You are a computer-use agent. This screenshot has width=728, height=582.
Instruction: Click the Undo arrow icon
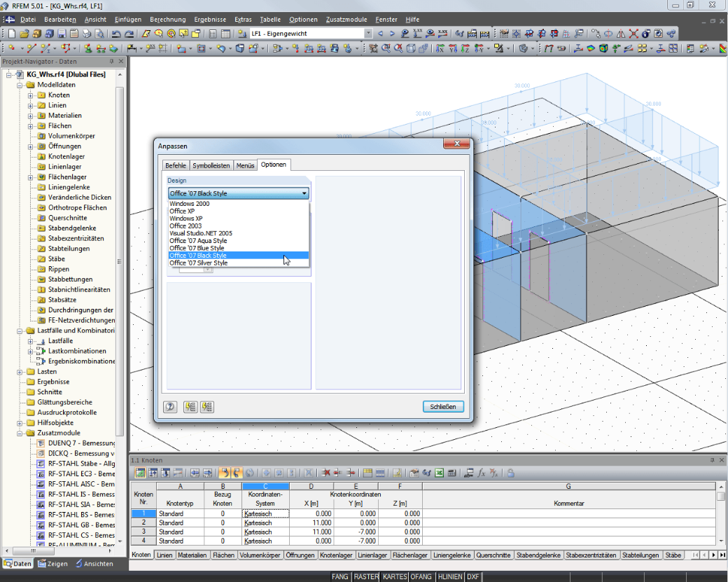pos(116,34)
